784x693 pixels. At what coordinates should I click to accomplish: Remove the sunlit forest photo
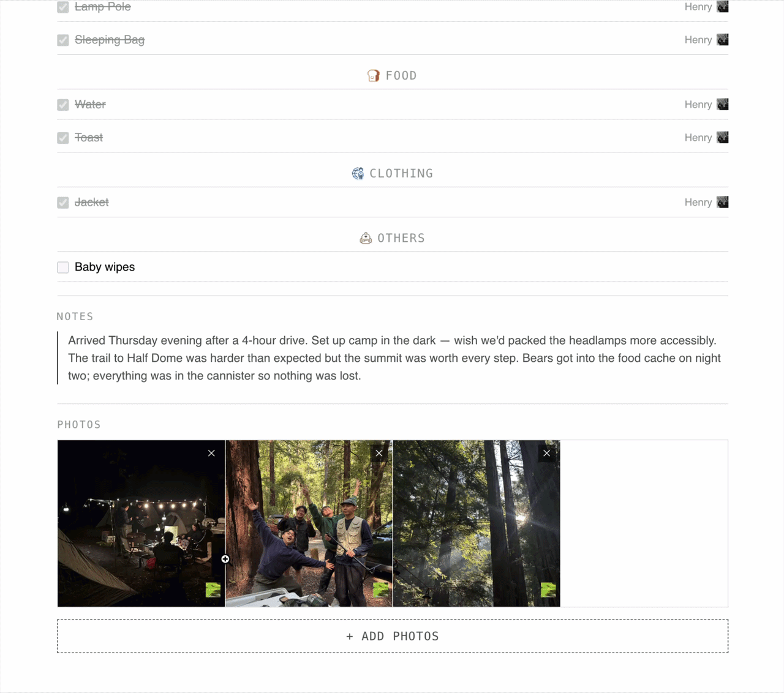pos(546,453)
